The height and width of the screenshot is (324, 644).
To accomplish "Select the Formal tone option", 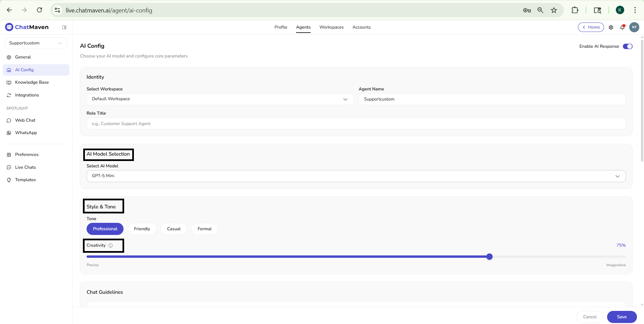I will 204,229.
